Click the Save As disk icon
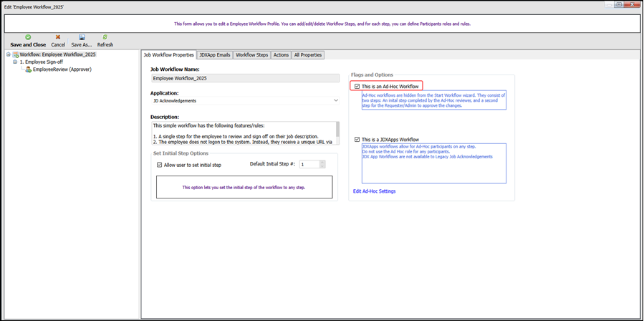644x321 pixels. tap(82, 37)
